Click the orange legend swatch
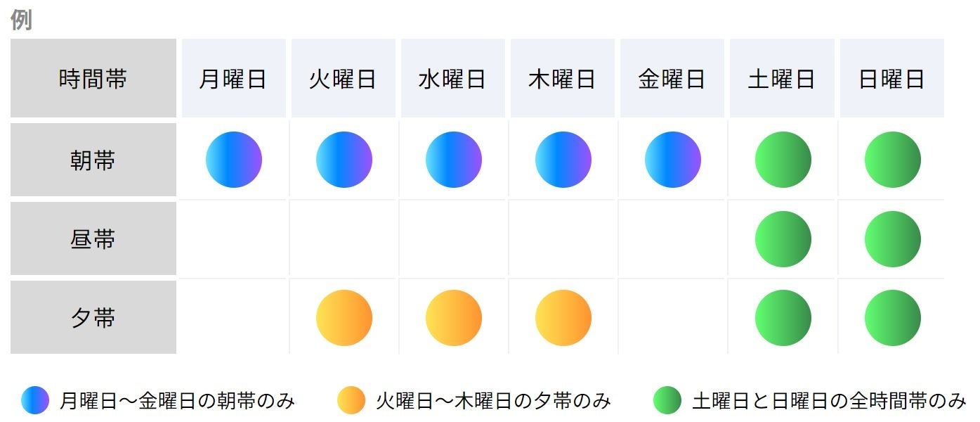This screenshot has width=980, height=422. click(x=351, y=401)
